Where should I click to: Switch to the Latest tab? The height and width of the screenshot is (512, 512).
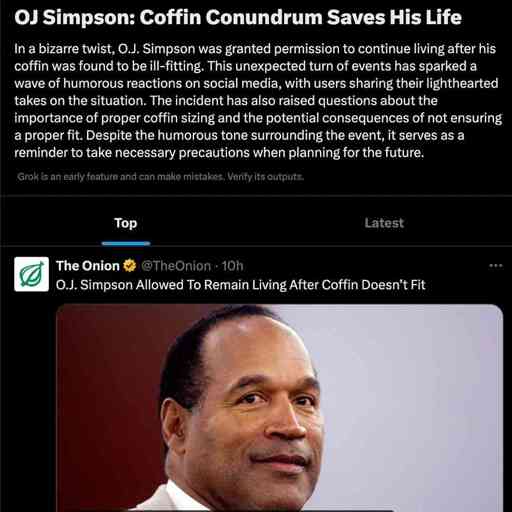[384, 223]
